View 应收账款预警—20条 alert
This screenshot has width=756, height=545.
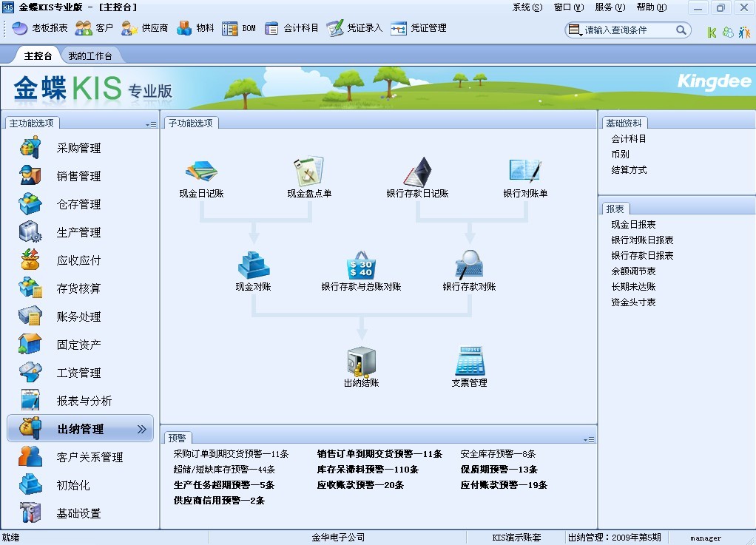(360, 485)
